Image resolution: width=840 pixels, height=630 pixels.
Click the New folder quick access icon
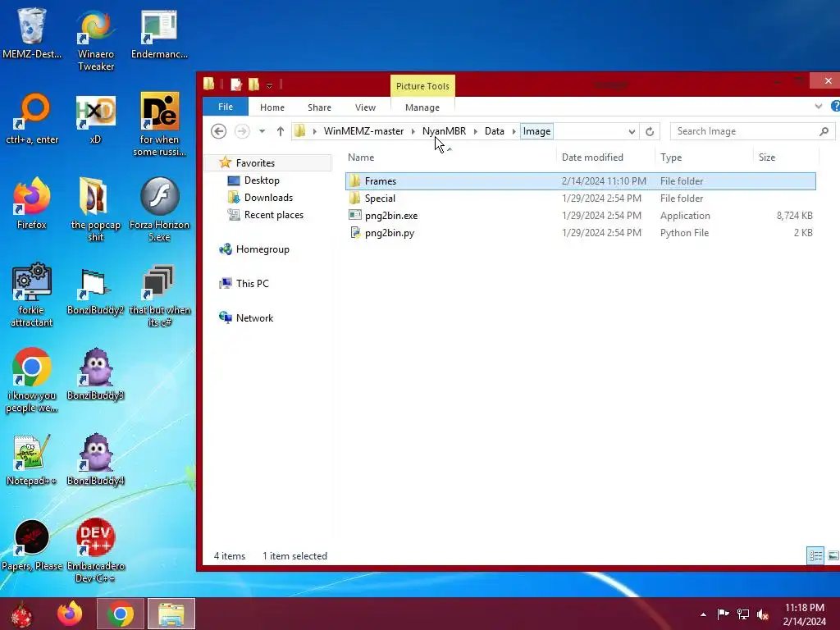(254, 84)
